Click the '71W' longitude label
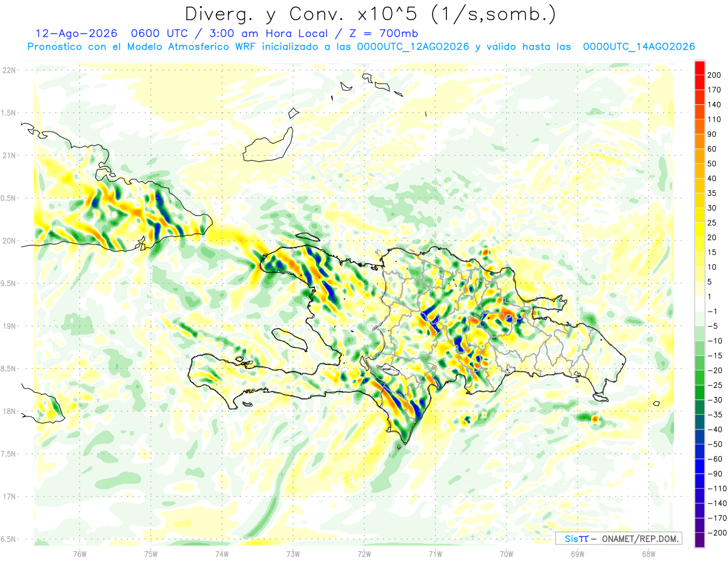The width and height of the screenshot is (728, 562). [435, 554]
